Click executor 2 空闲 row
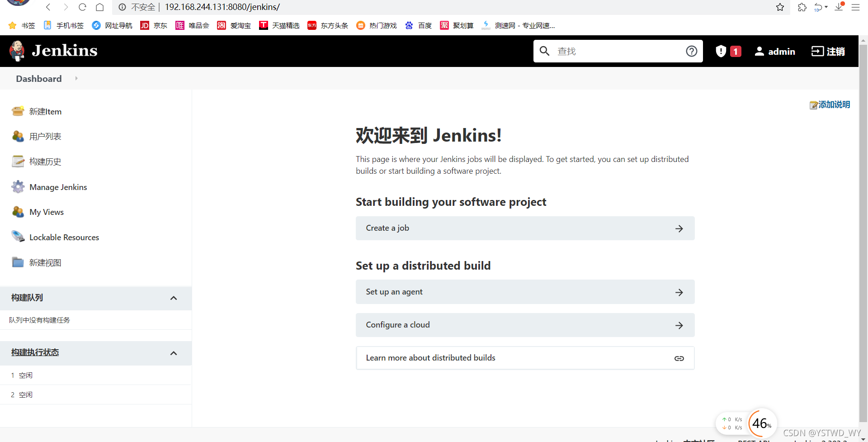 [x=96, y=394]
